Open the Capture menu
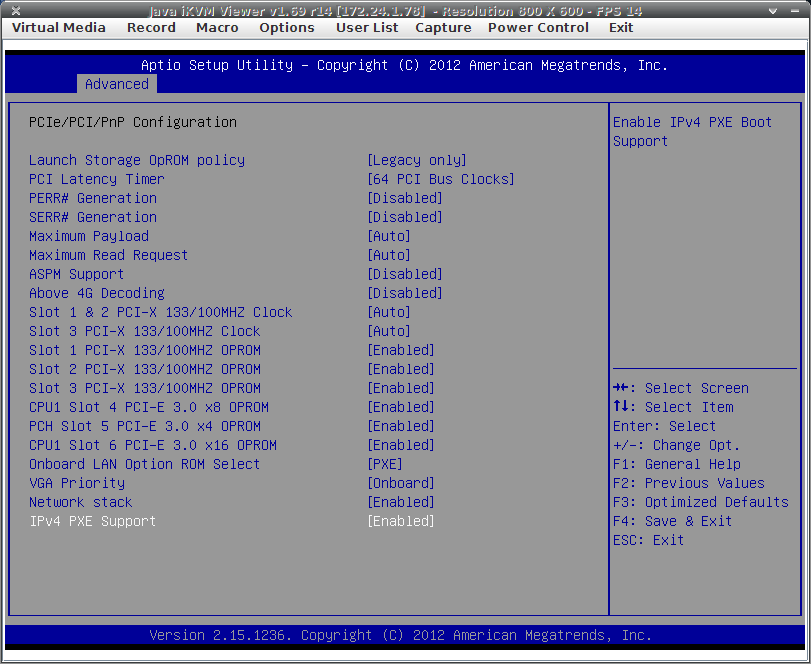Image resolution: width=811 pixels, height=664 pixels. coord(443,27)
